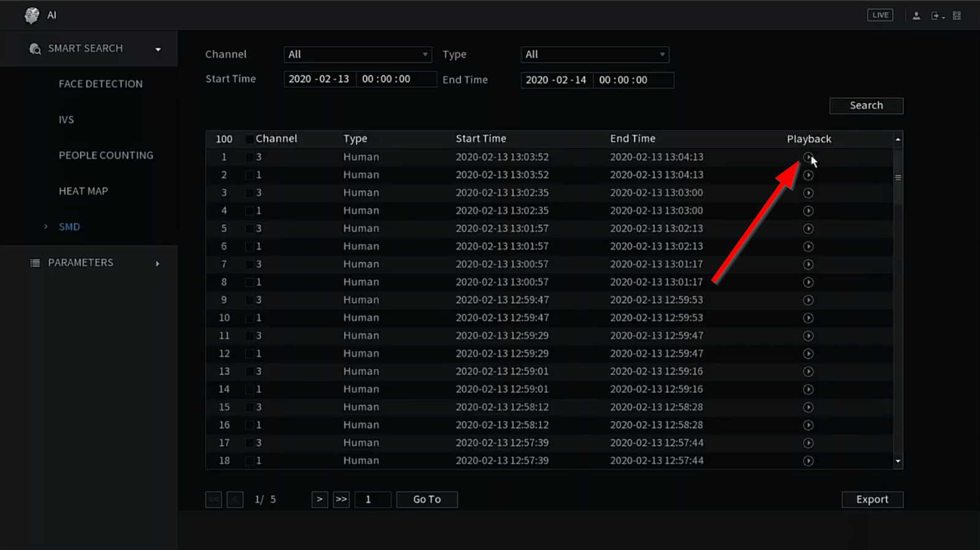Click the Search button
This screenshot has height=550, width=980.
coord(866,105)
